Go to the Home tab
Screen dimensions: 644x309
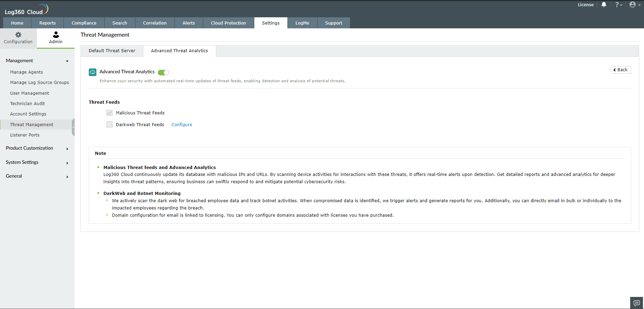(x=17, y=23)
